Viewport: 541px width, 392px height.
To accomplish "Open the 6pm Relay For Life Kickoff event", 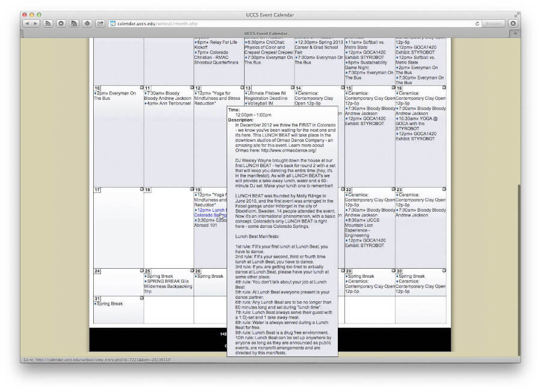I will 216,44.
